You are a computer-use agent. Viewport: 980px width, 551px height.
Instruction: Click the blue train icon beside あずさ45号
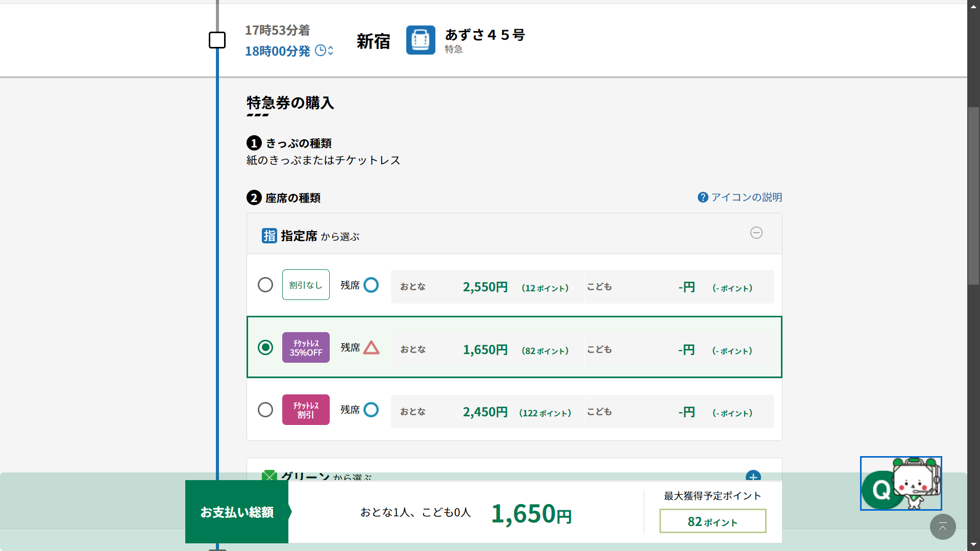(x=421, y=40)
